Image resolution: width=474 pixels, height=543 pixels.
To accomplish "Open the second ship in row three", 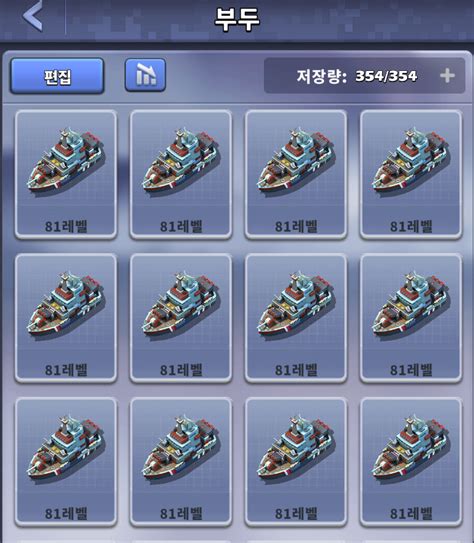I will point(181,462).
